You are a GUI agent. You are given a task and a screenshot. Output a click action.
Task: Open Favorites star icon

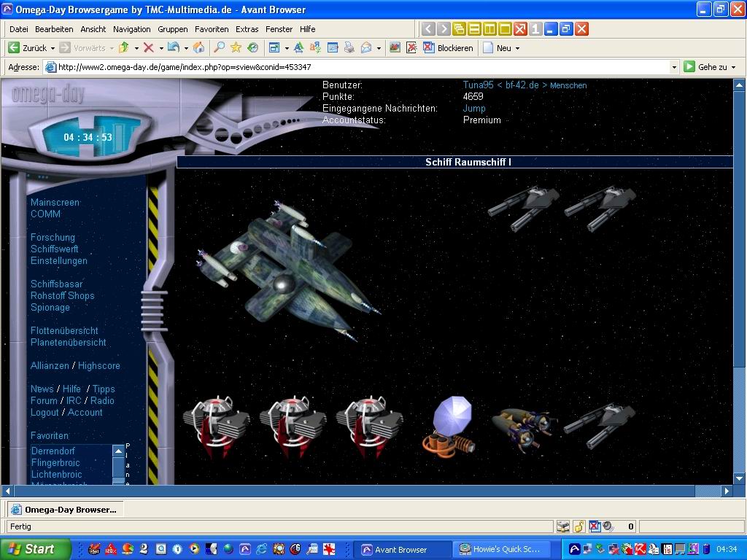(x=236, y=47)
